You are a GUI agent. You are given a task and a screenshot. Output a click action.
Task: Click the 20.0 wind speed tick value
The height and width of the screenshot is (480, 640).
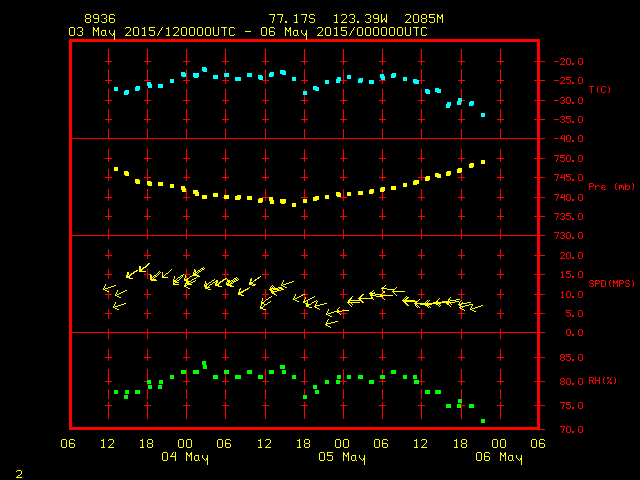[571, 256]
